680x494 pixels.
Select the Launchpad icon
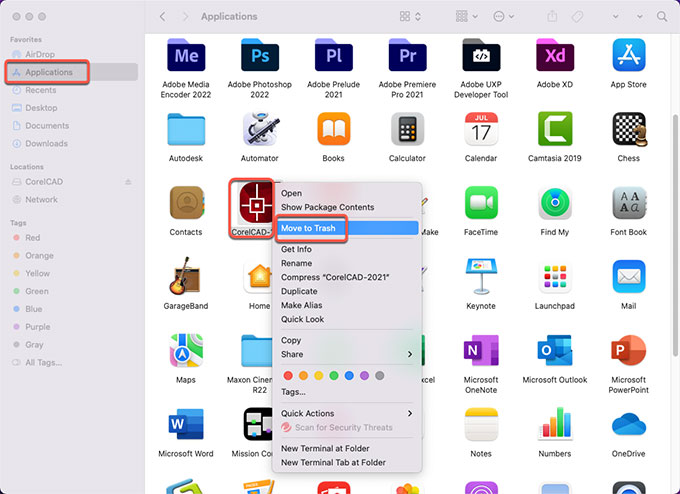555,276
